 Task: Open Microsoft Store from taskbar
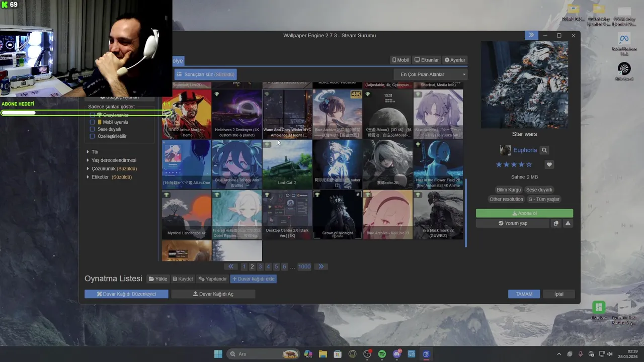coord(338,354)
